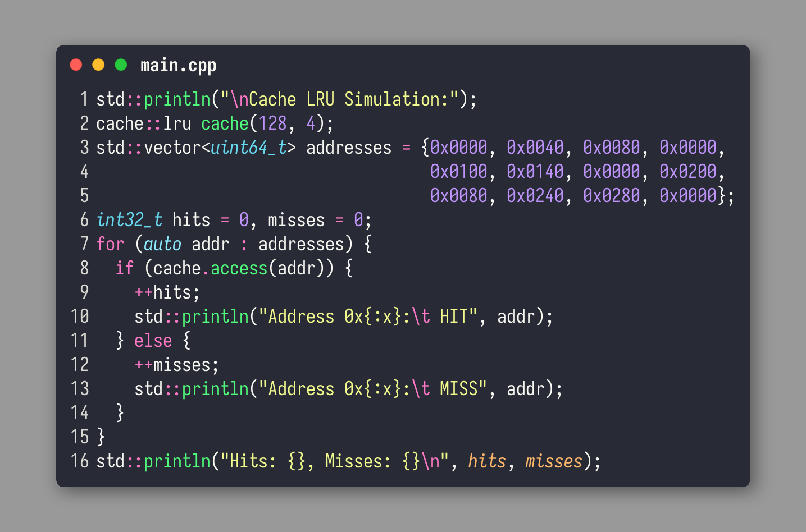This screenshot has height=532, width=806.
Task: Click line number 7 in gutter
Action: coord(84,244)
